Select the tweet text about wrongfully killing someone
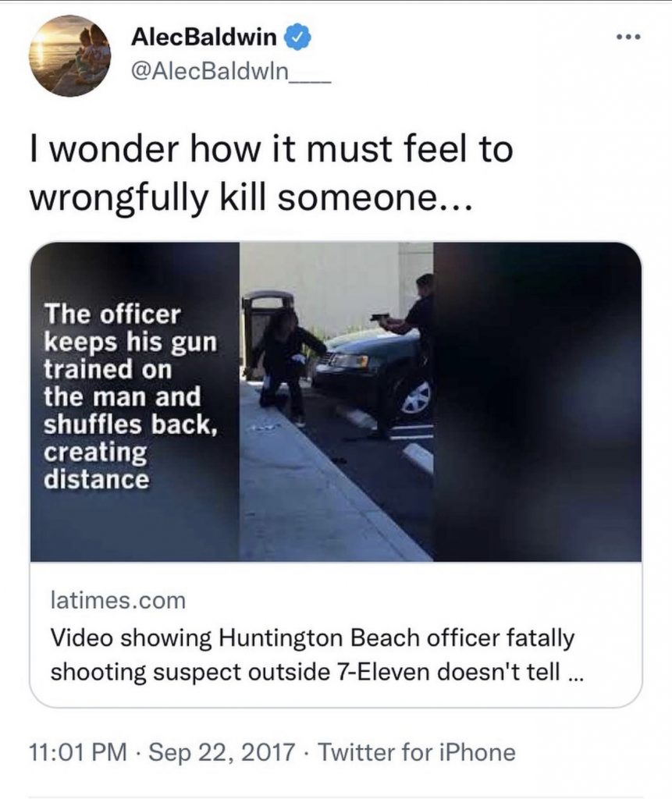The width and height of the screenshot is (672, 799). (272, 173)
